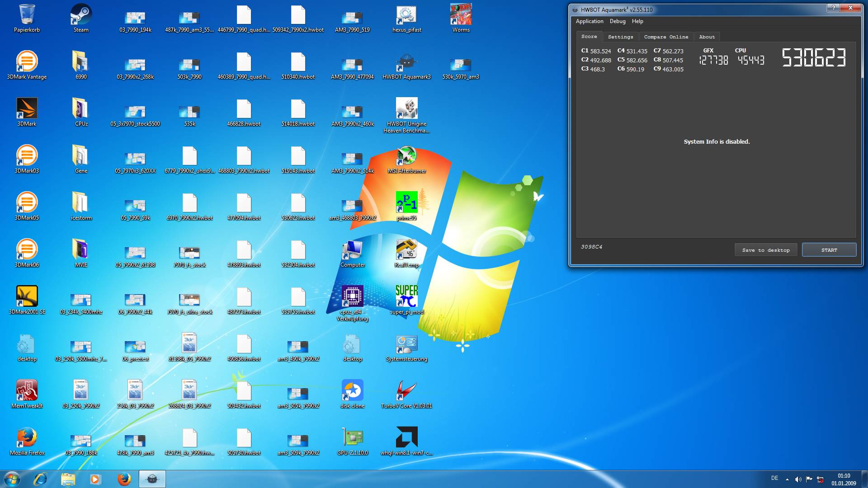Launch the MemTweakIt shortcut
The width and height of the screenshot is (868, 488).
click(x=27, y=394)
